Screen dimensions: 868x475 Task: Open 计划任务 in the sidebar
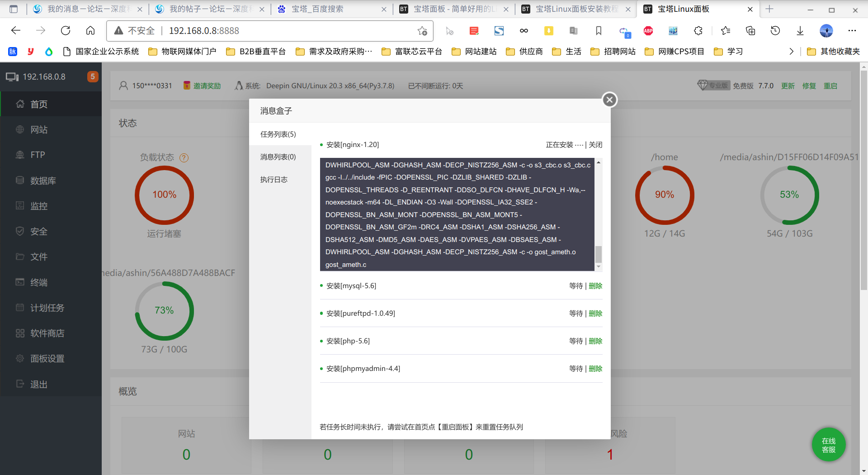point(51,308)
